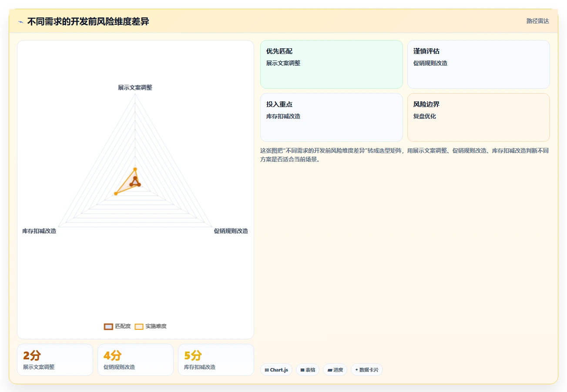This screenshot has width=567, height=392.
Task: Click the lightning icon beside the title
Action: pos(20,22)
